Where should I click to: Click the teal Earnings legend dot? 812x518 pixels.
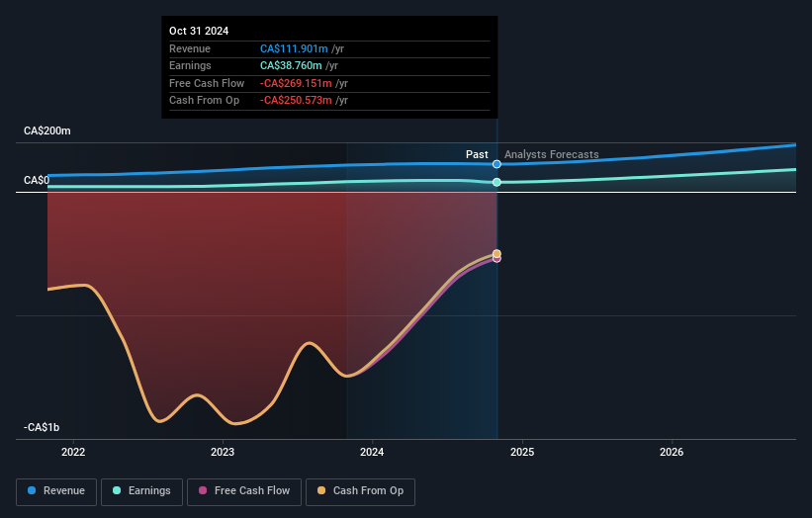pyautogui.click(x=117, y=490)
